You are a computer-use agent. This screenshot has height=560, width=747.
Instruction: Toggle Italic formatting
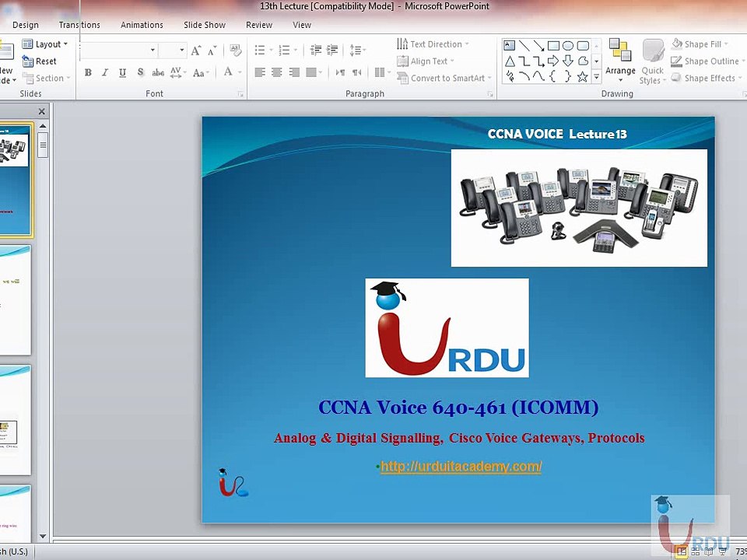pyautogui.click(x=105, y=72)
